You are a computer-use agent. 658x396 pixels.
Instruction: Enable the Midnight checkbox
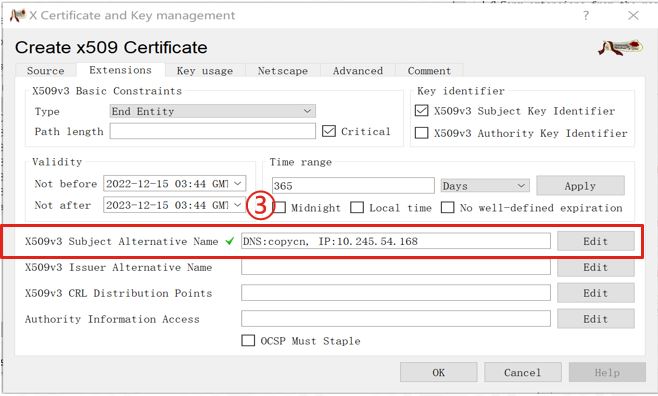pos(280,207)
